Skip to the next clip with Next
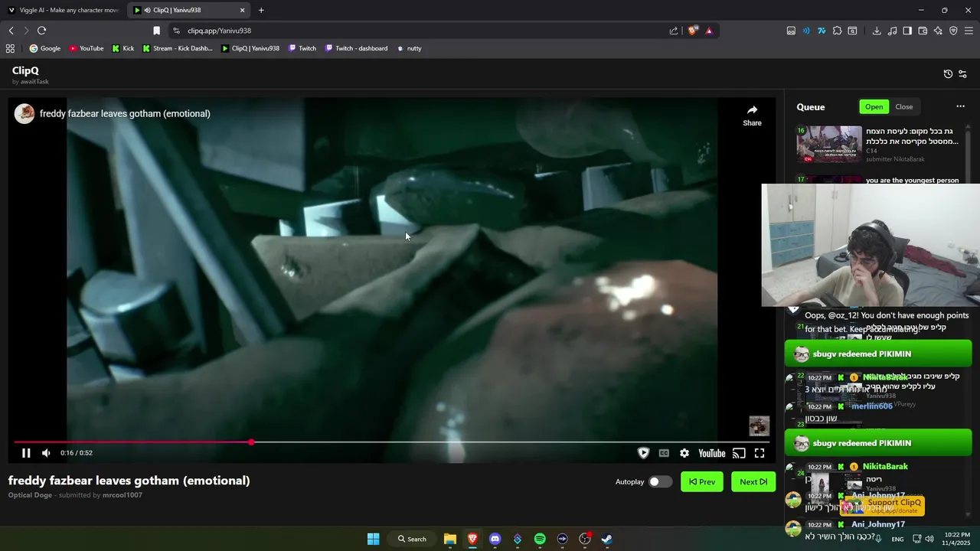 (x=753, y=482)
